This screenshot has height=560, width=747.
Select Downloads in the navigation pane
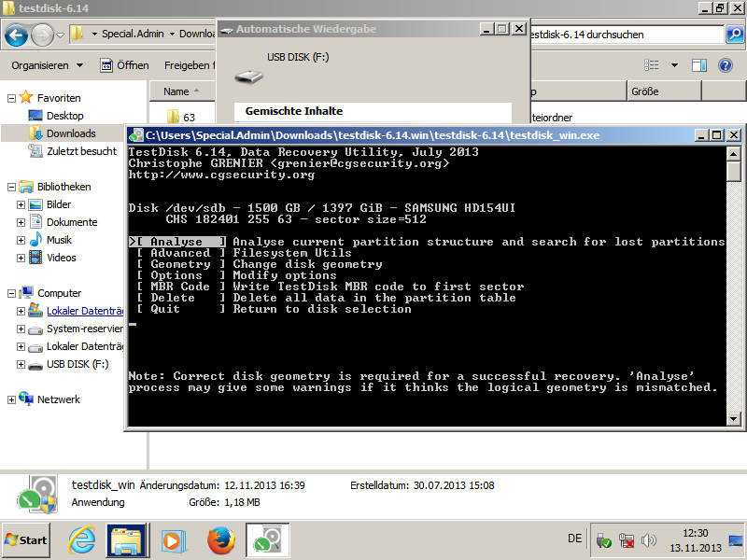(x=71, y=133)
